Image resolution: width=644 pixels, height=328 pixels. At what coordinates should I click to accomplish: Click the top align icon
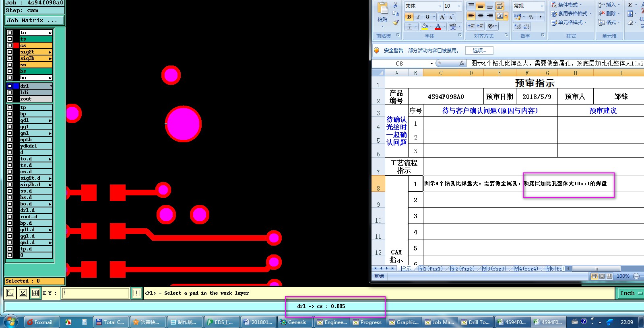point(471,6)
